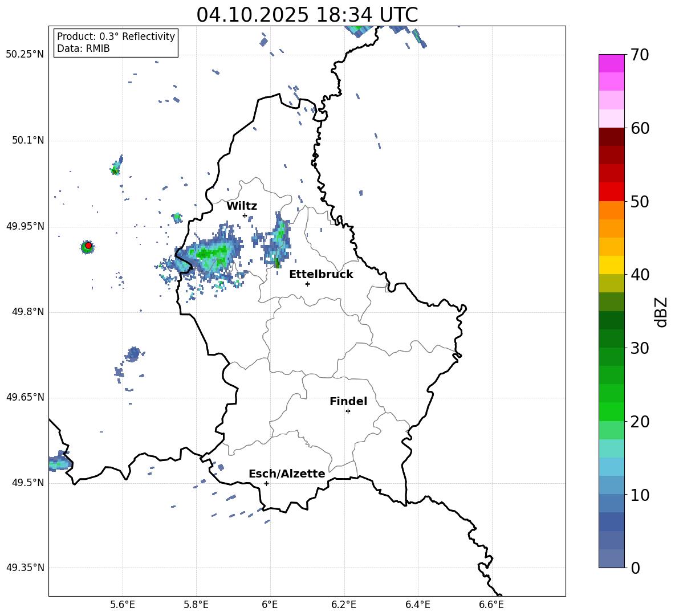Click the colorbar tick value 30

coord(640,348)
